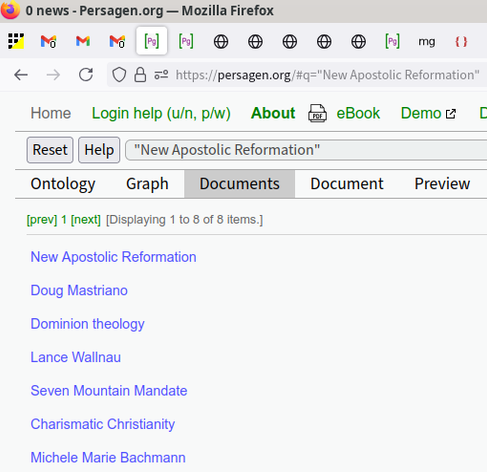Open Login help (u/n, p/w)
This screenshot has width=487, height=472.
pos(161,113)
